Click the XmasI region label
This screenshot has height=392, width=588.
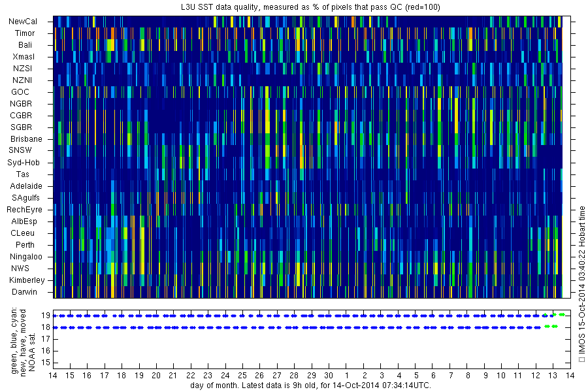coord(24,57)
